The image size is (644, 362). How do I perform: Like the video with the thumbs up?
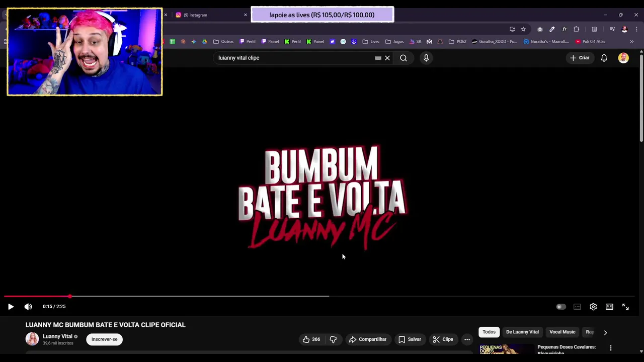pyautogui.click(x=311, y=339)
